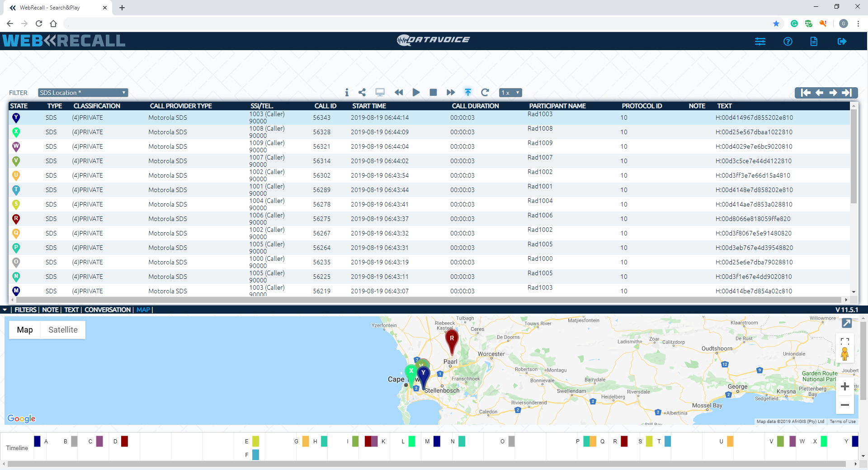Switch map to Satellite view
This screenshot has width=868, height=470.
(63, 330)
